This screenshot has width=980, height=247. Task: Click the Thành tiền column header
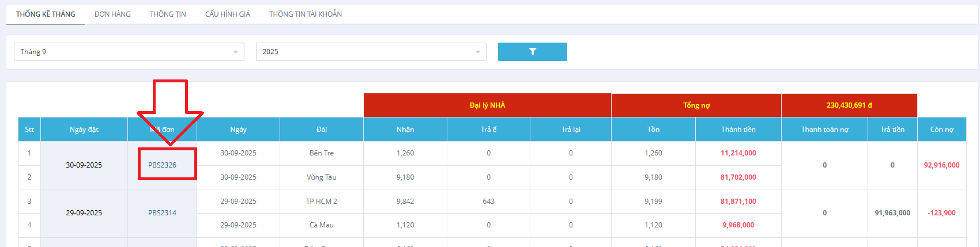(738, 130)
